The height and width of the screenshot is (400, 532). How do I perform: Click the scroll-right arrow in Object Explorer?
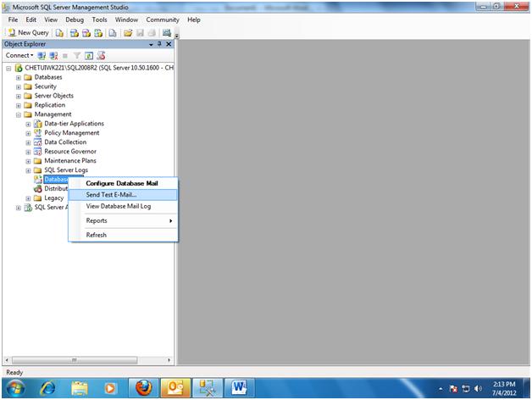click(169, 360)
